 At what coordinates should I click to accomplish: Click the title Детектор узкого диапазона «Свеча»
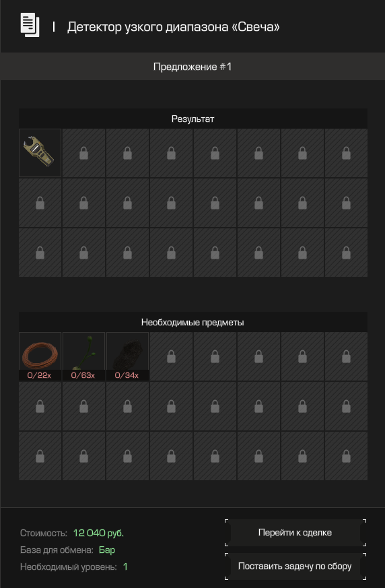pos(173,27)
